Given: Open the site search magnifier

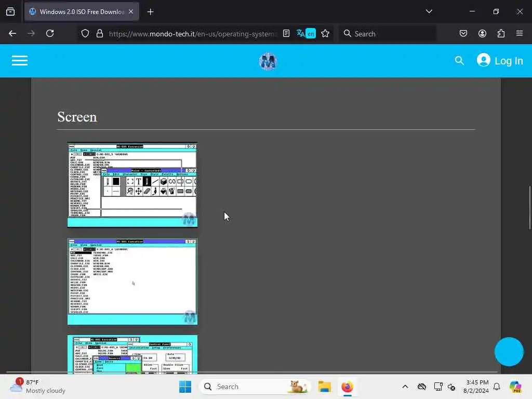Looking at the screenshot, I should click(x=459, y=61).
